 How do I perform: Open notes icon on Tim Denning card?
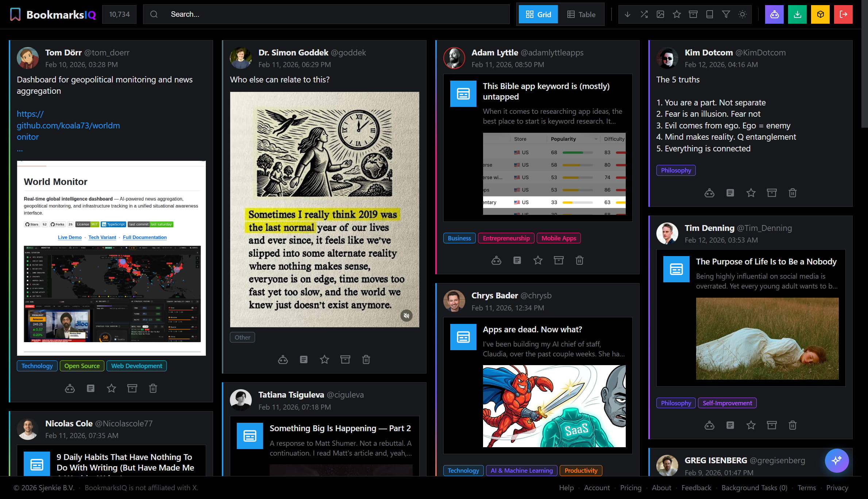[730, 425]
